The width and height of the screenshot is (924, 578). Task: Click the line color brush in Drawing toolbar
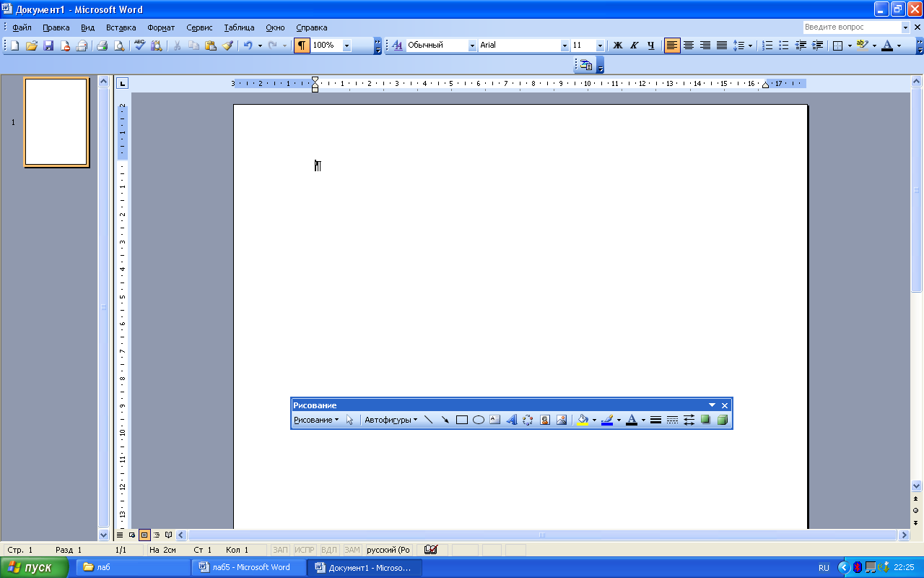607,420
